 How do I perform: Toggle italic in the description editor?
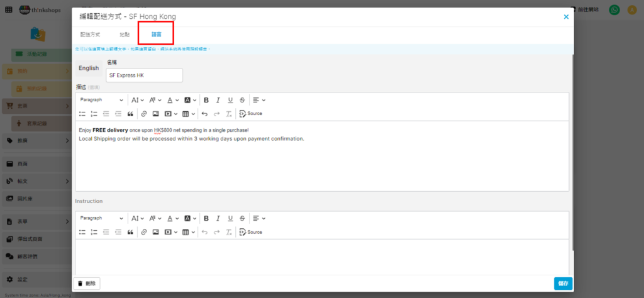pyautogui.click(x=218, y=100)
